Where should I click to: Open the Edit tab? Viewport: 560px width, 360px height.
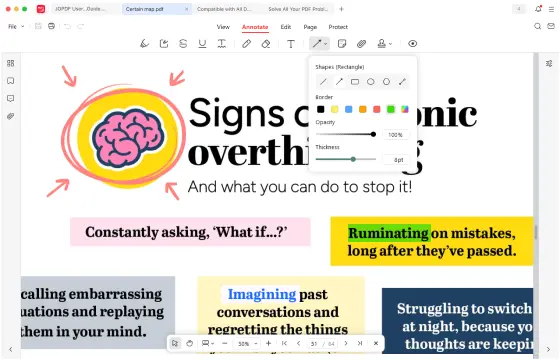coord(286,27)
